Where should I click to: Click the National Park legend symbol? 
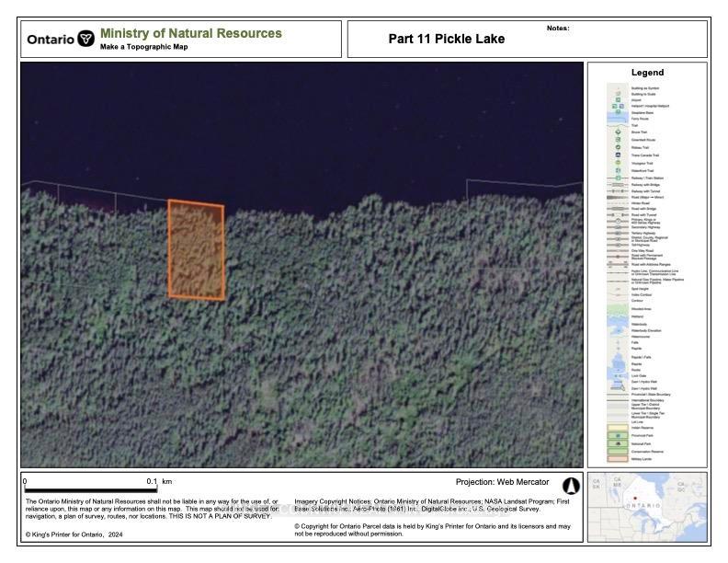[618, 443]
